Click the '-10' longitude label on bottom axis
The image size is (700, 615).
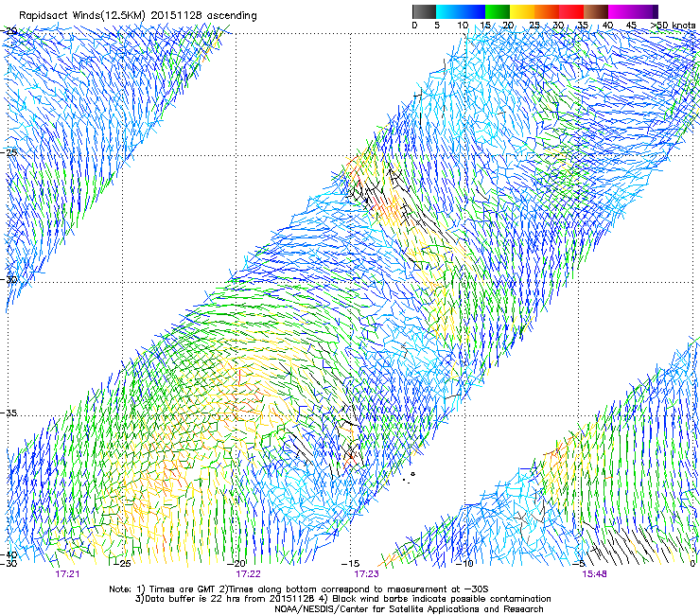[x=464, y=564]
